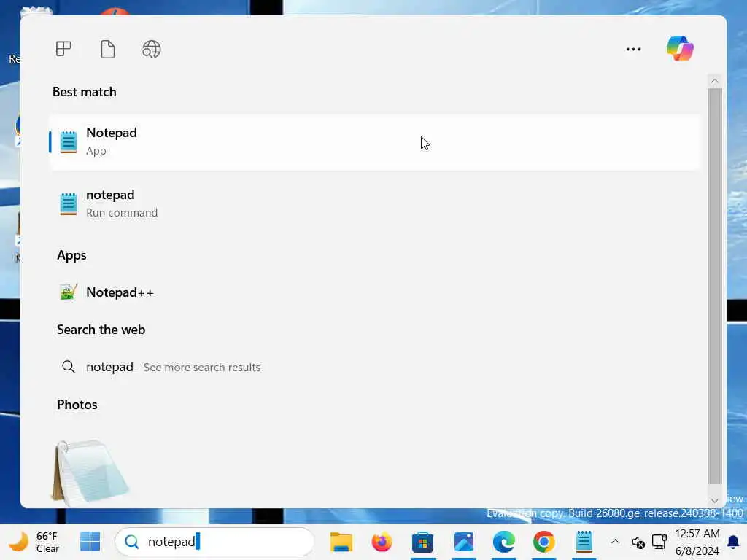Launch Google Chrome from the taskbar
The height and width of the screenshot is (560, 747).
tap(543, 542)
